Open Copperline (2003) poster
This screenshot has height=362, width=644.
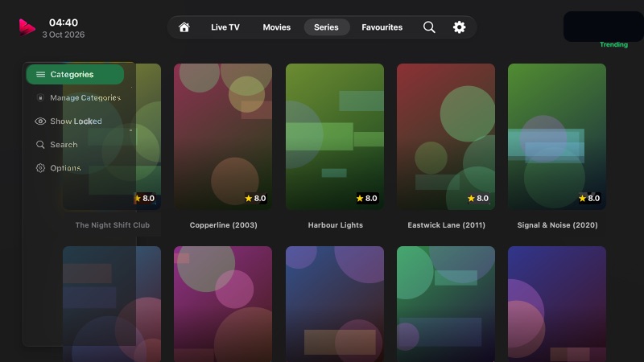click(x=223, y=136)
